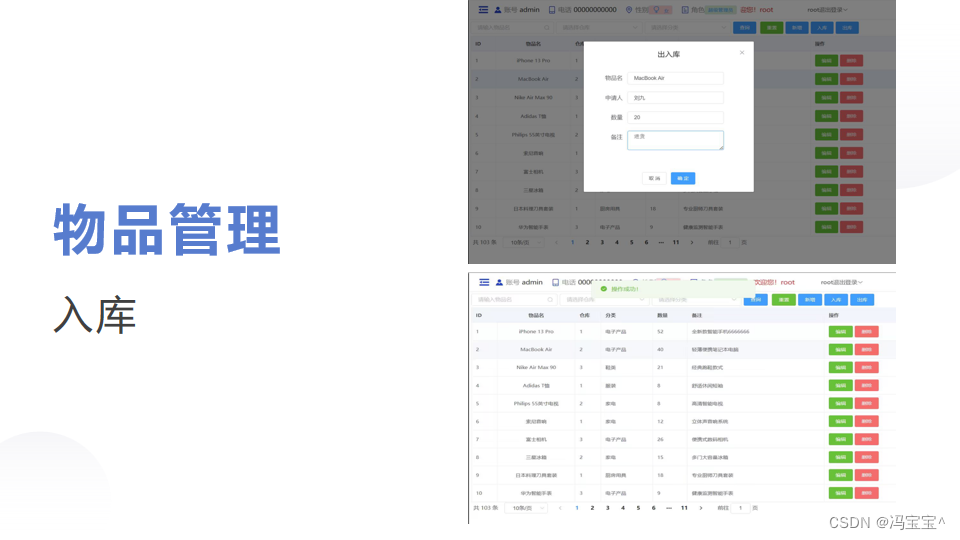Click the previous-page arrow in the success-message screenshot

[560, 508]
